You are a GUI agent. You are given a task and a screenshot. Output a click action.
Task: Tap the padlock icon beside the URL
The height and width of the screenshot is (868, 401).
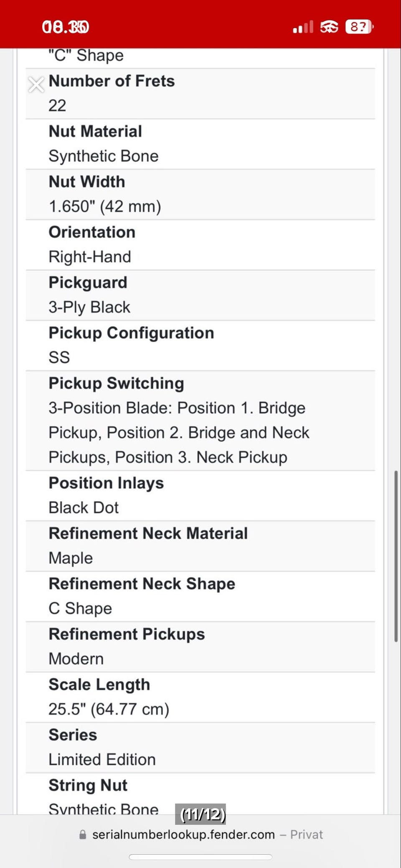tap(83, 835)
